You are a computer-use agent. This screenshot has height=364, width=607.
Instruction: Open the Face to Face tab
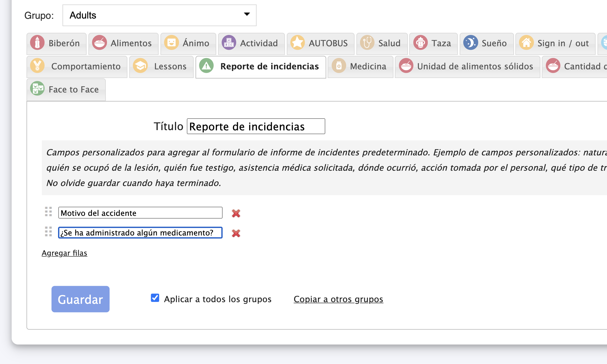pyautogui.click(x=66, y=90)
